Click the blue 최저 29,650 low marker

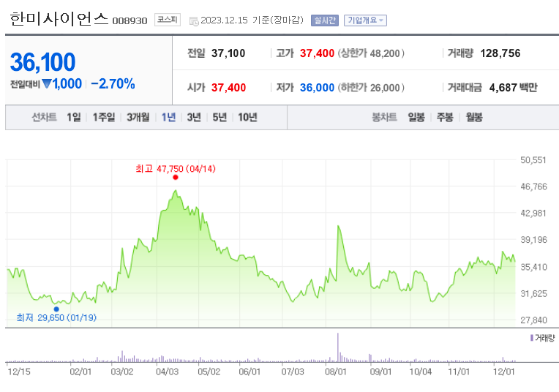click(56, 309)
